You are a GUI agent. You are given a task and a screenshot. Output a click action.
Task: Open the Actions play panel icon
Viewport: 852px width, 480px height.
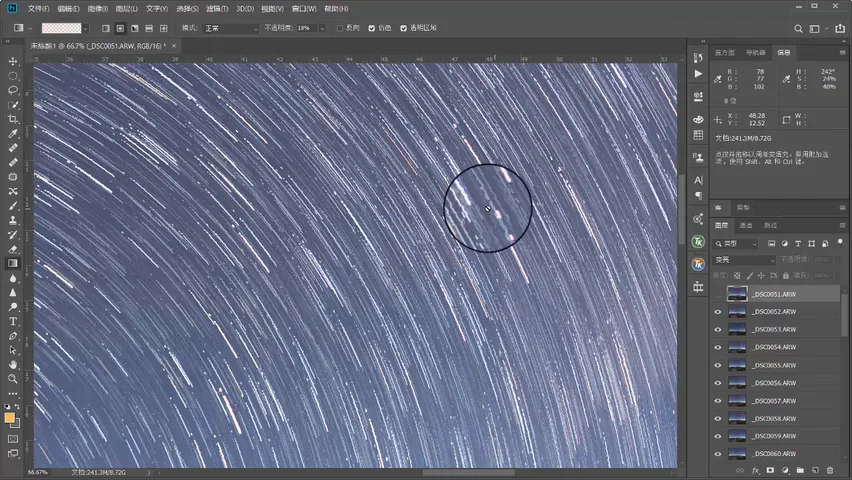[x=698, y=74]
